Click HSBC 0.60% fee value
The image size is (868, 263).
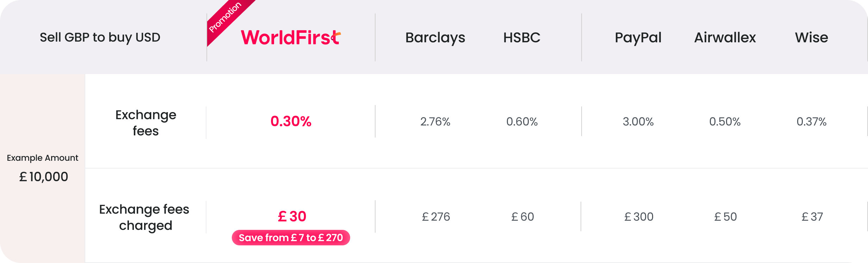[x=522, y=122]
